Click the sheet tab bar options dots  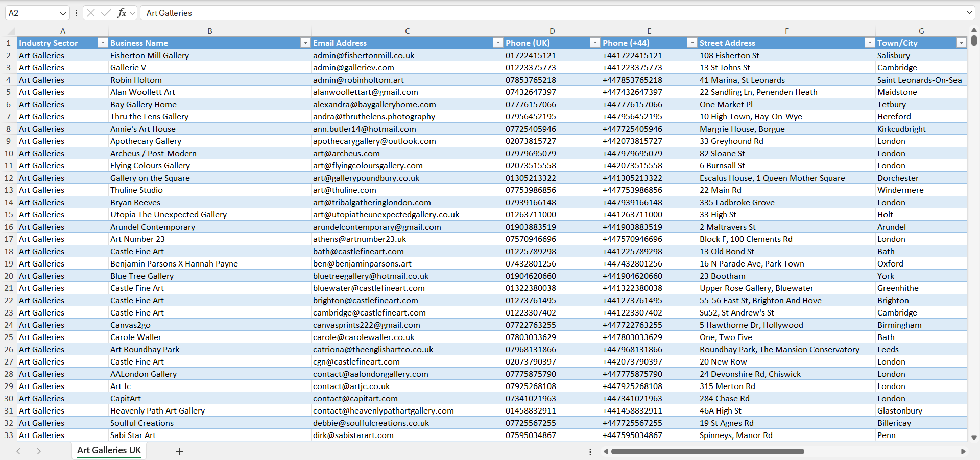pos(590,452)
